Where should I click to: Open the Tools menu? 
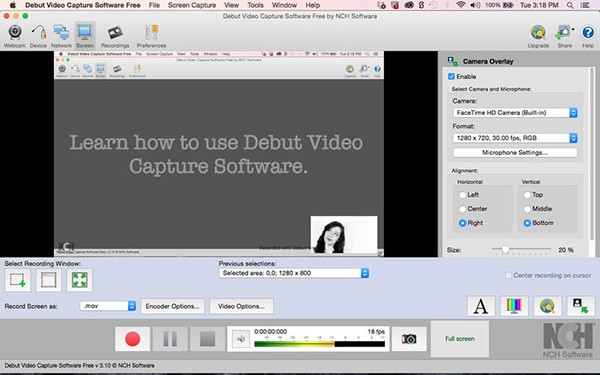click(x=255, y=5)
